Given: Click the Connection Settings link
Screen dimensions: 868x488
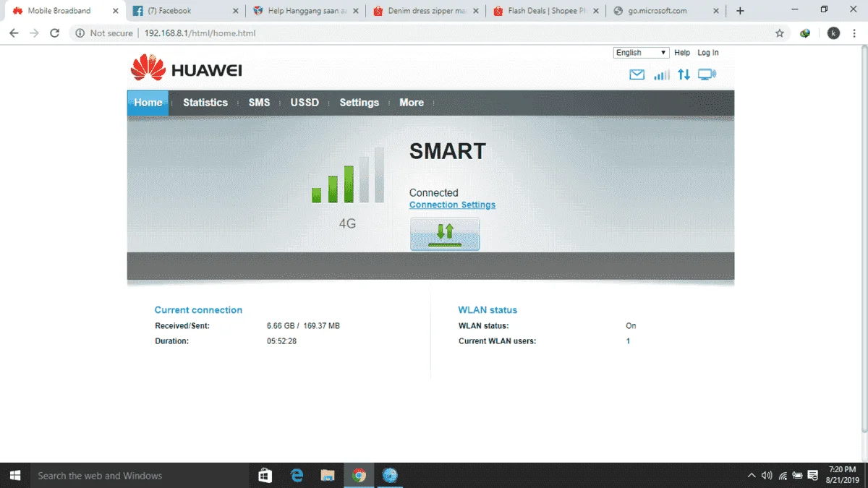Looking at the screenshot, I should pyautogui.click(x=452, y=205).
